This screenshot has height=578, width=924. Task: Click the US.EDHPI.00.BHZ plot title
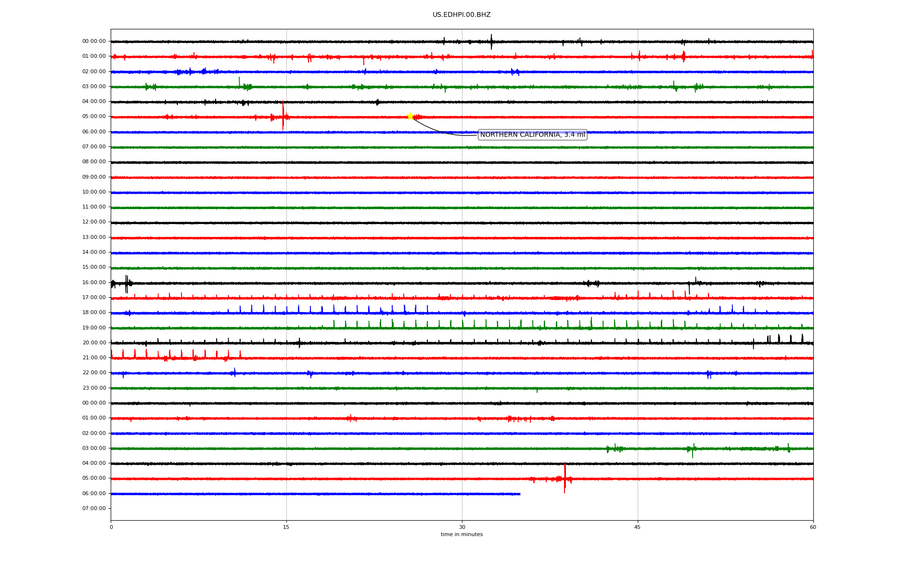point(461,15)
